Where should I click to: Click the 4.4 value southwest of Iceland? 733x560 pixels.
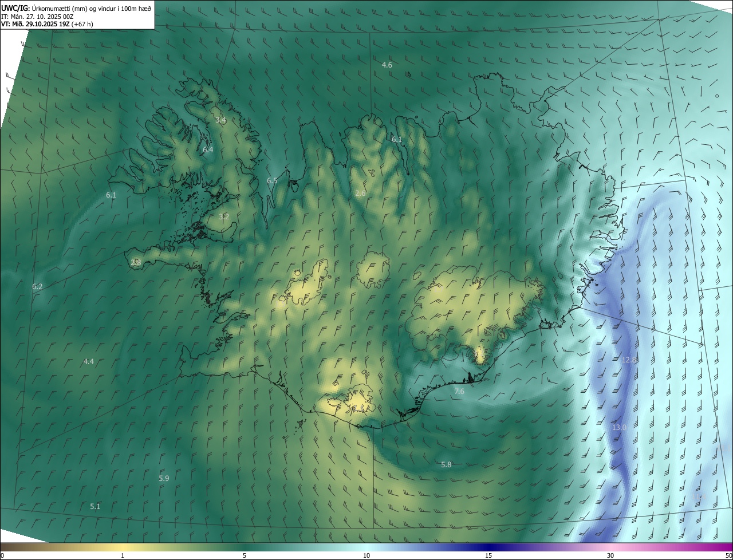tap(88, 361)
